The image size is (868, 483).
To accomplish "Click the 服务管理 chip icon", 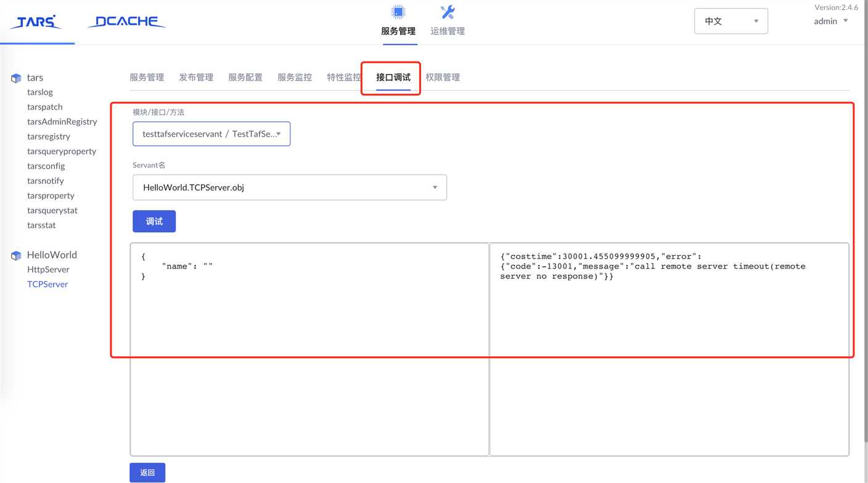I will 398,12.
